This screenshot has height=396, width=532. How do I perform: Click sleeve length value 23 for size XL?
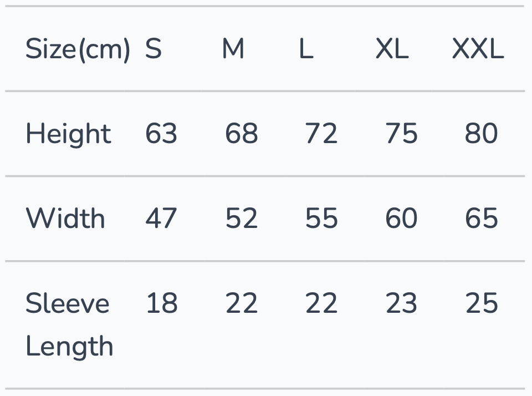401,303
